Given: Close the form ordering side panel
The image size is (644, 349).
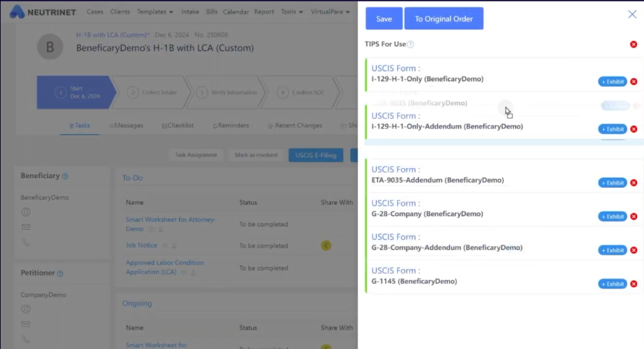Looking at the screenshot, I should (x=632, y=14).
